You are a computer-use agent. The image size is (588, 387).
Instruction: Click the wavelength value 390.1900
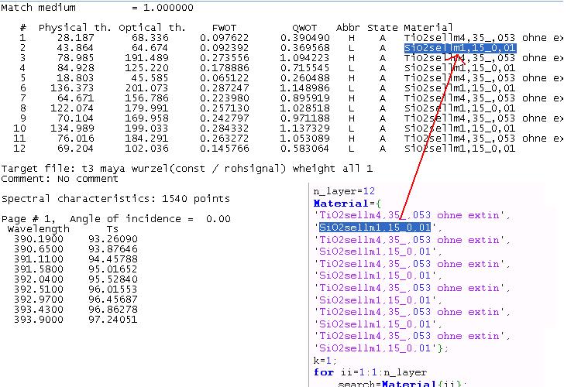[x=33, y=239]
